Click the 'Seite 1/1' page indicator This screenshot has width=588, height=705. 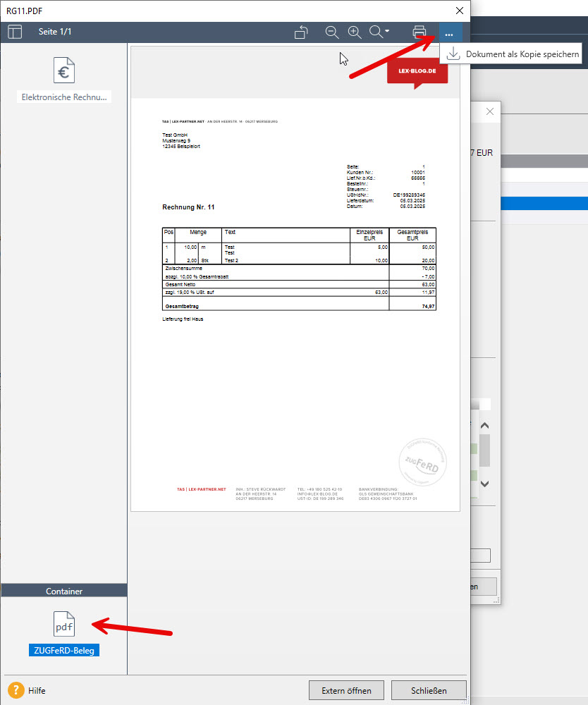55,32
